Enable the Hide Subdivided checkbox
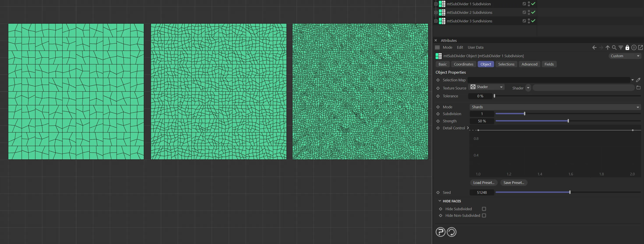The width and height of the screenshot is (644, 244). coord(484,209)
